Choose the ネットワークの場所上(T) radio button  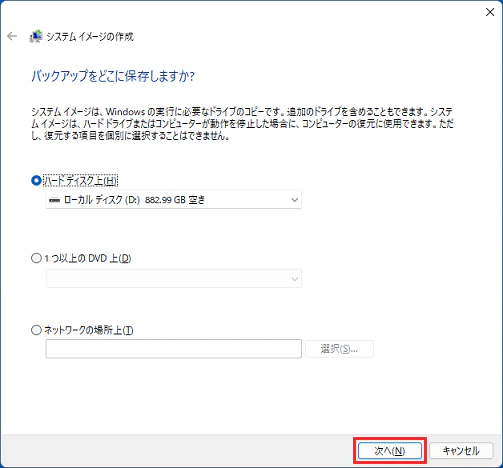point(36,330)
